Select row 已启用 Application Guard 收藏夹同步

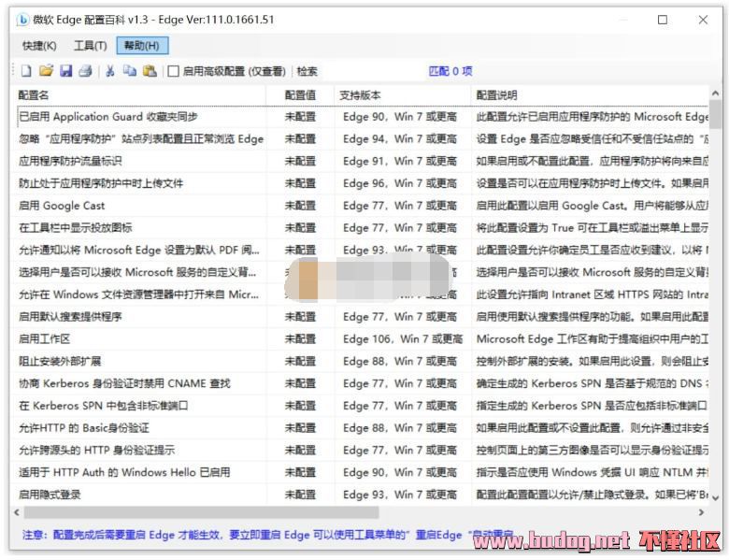361,117
